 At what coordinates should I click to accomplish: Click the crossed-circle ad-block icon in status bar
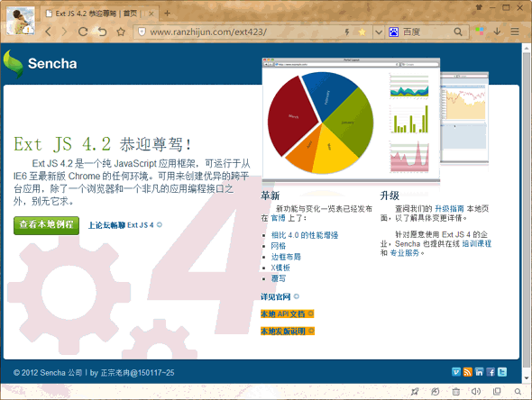click(x=436, y=392)
